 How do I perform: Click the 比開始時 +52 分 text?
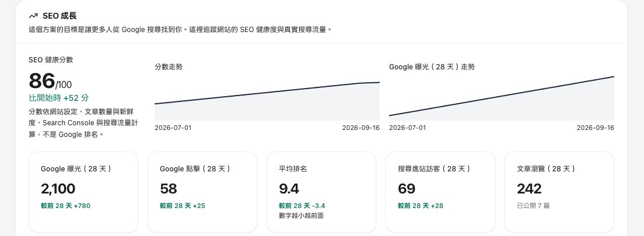[x=59, y=98]
